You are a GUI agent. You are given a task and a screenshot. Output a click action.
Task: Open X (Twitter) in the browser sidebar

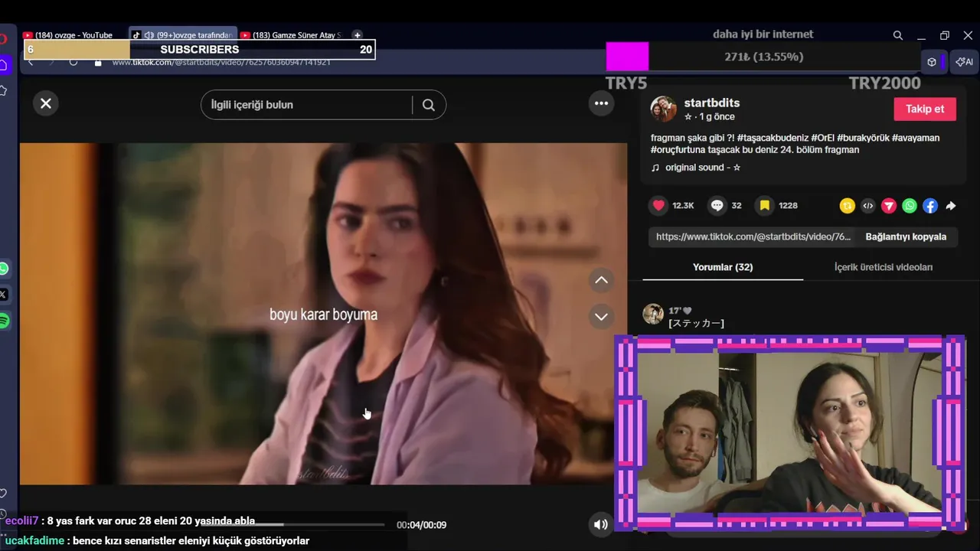point(4,295)
